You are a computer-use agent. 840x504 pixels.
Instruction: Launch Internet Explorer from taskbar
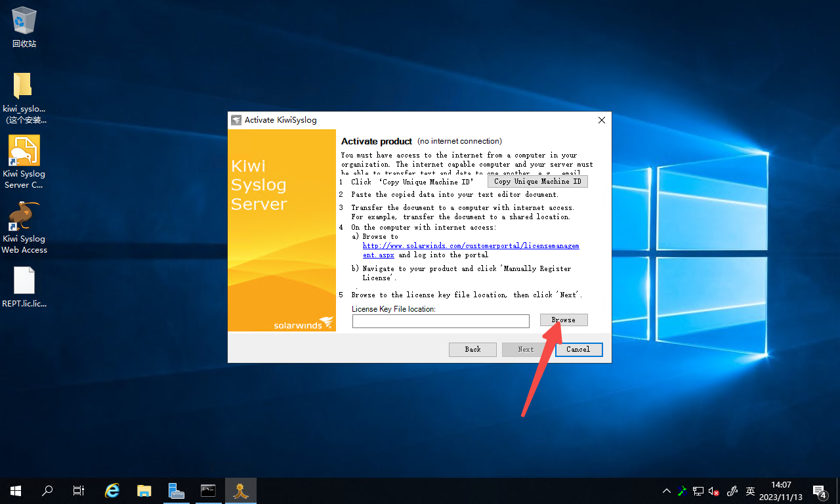pyautogui.click(x=113, y=491)
